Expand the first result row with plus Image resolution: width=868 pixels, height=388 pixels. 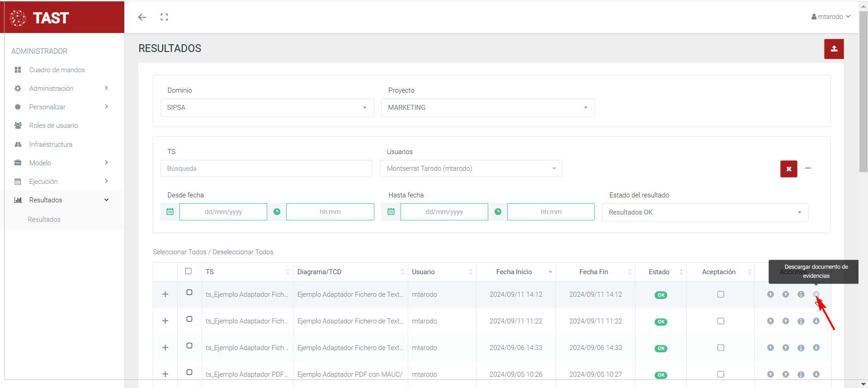point(165,295)
